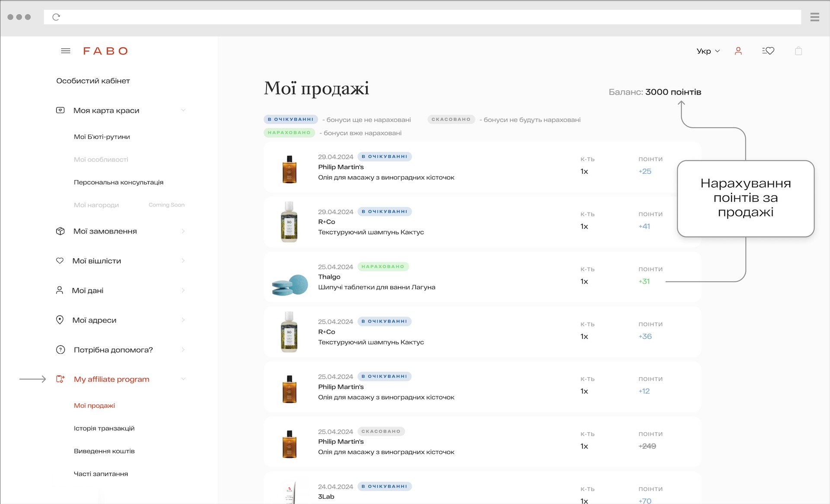Open the browser menu icon at top right
The width and height of the screenshot is (830, 504).
click(815, 17)
